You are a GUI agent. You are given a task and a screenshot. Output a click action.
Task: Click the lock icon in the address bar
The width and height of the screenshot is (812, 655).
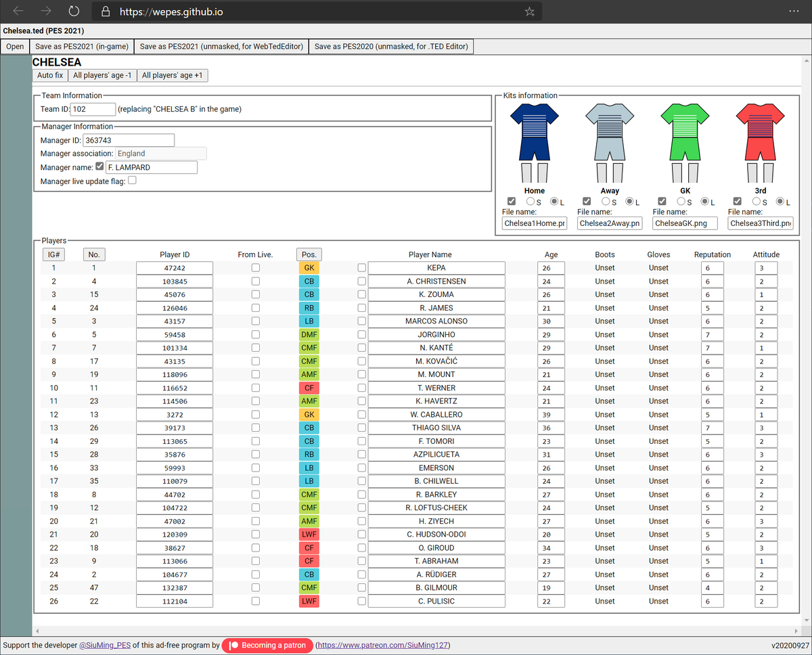105,12
